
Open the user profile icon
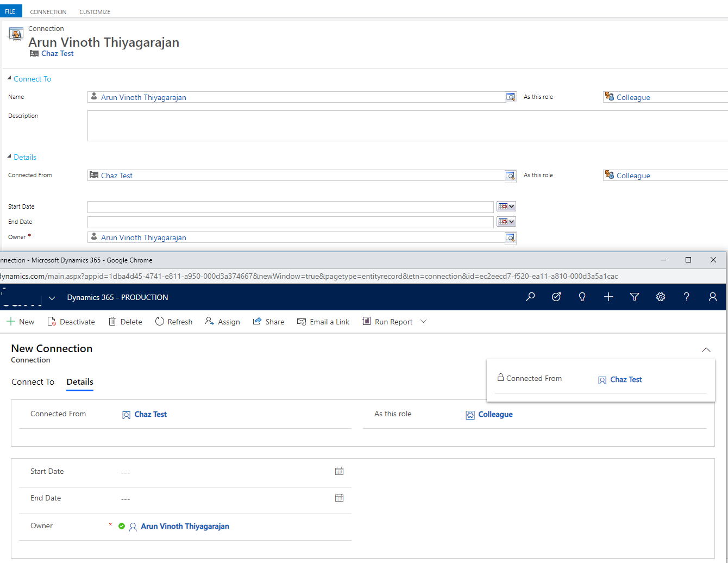tap(713, 297)
